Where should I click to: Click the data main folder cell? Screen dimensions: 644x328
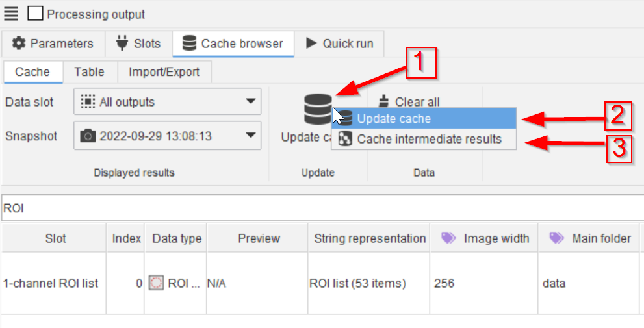[589, 283]
